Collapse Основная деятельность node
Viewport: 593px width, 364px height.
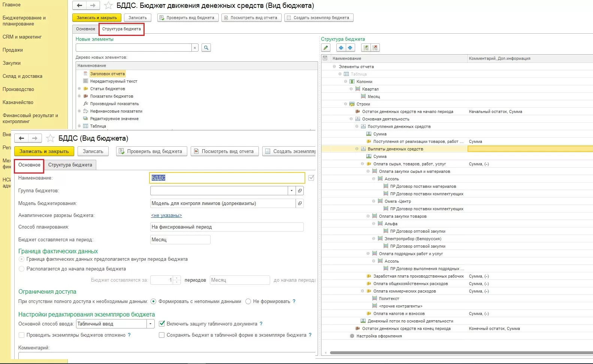tap(351, 119)
